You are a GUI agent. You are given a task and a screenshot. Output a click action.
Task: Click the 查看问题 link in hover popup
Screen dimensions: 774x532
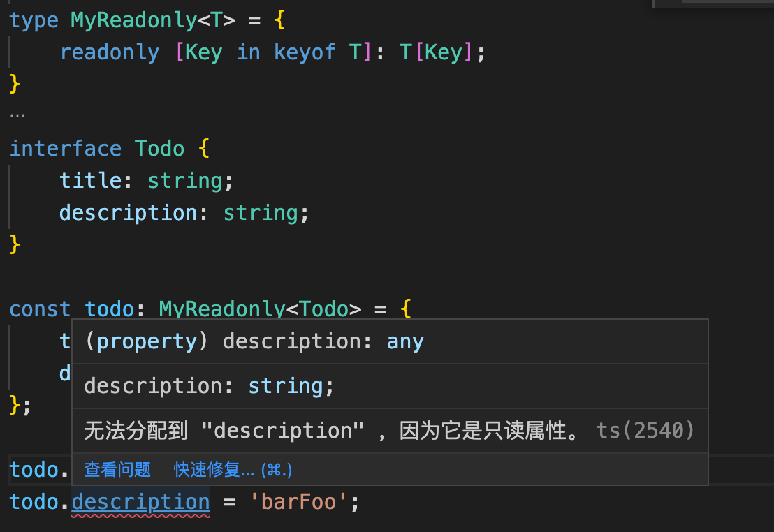[117, 469]
